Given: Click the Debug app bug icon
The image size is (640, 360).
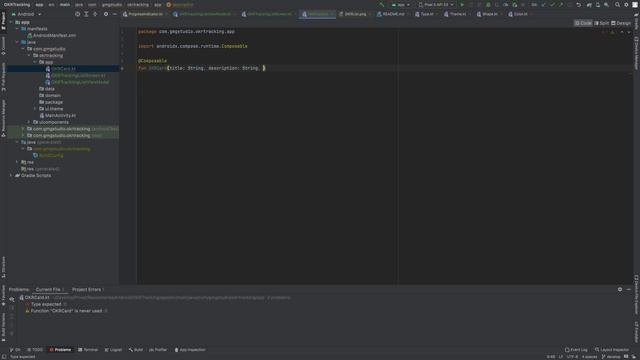Looking at the screenshot, I should [x=488, y=4].
